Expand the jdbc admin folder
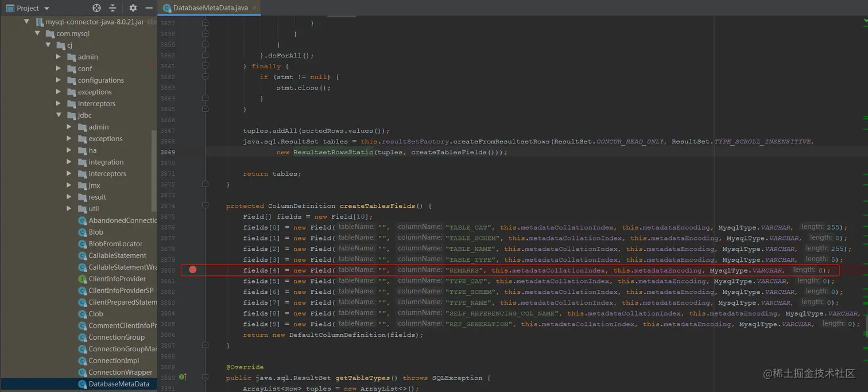Viewport: 868px width, 392px height. [69, 127]
